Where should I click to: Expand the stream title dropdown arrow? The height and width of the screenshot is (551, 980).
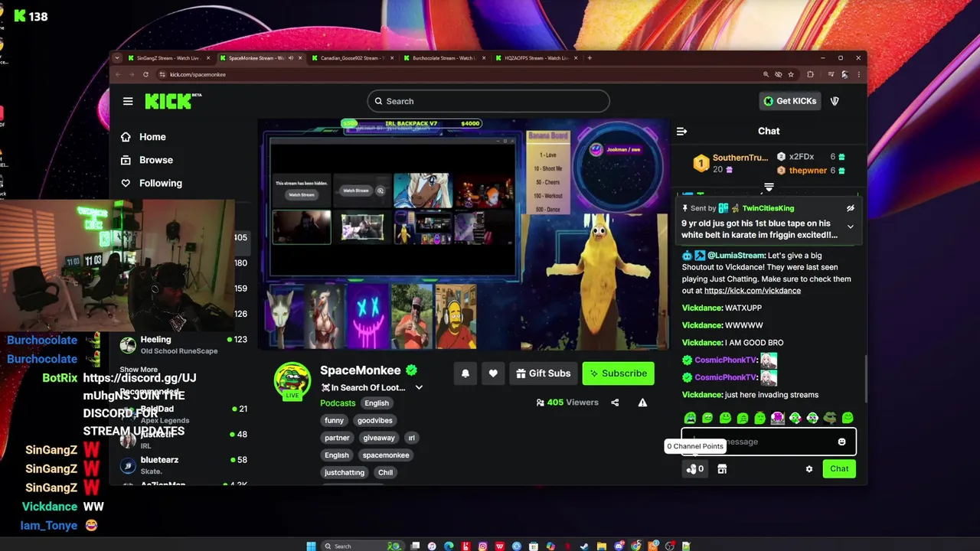click(x=419, y=388)
